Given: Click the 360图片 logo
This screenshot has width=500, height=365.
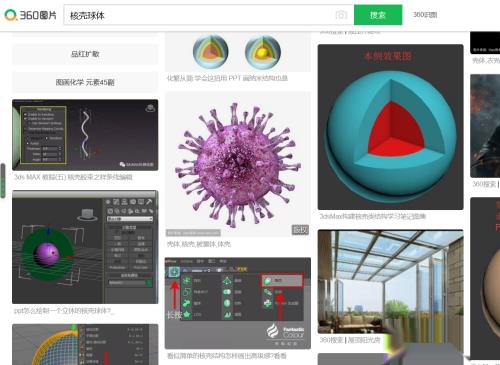Looking at the screenshot, I should point(30,15).
